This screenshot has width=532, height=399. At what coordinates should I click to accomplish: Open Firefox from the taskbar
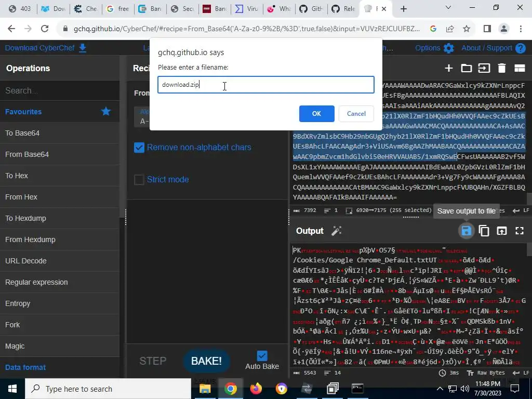click(256, 389)
